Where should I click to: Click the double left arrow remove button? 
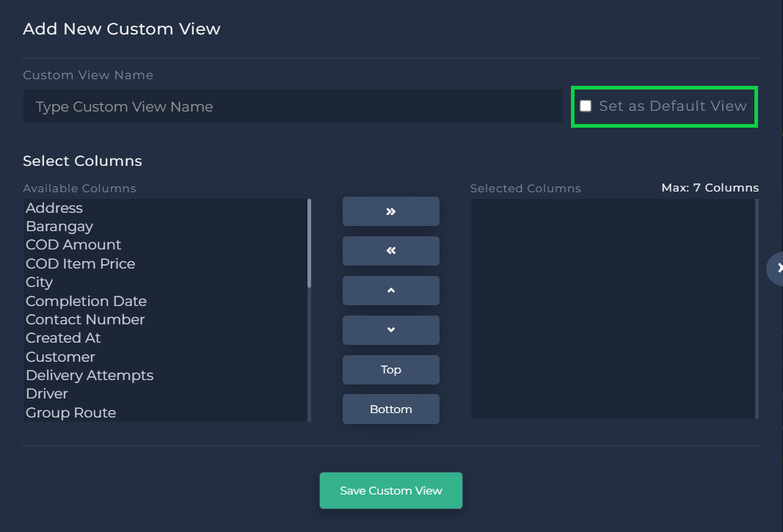(390, 251)
